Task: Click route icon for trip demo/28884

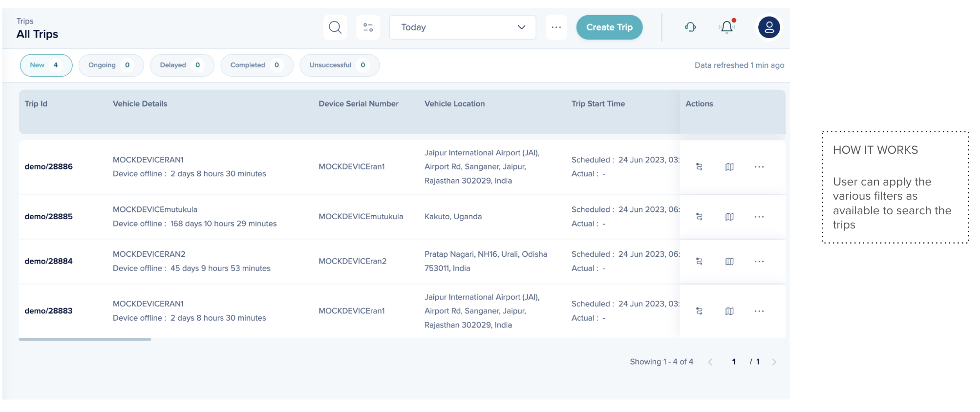Action: click(699, 262)
